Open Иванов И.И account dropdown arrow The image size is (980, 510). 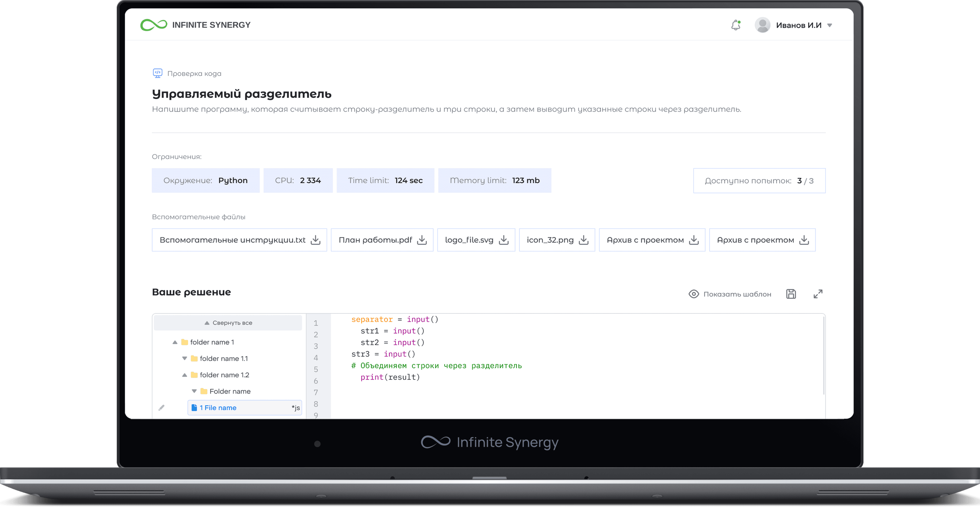830,26
